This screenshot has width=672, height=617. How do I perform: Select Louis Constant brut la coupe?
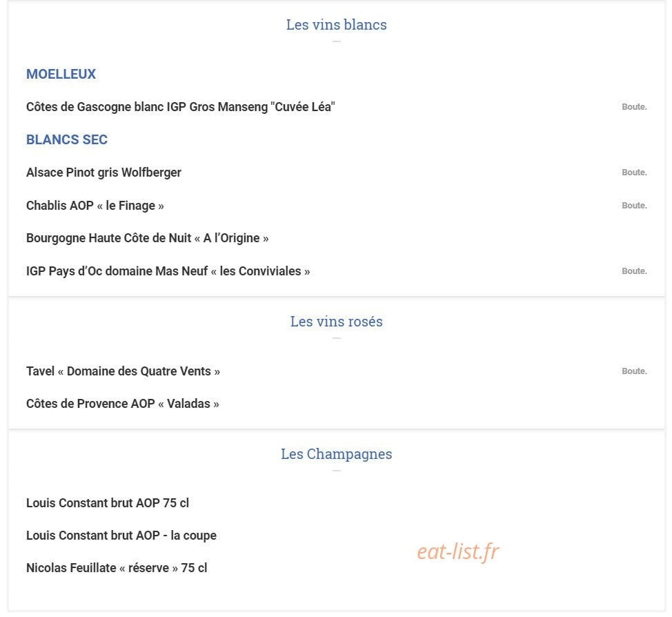point(121,536)
